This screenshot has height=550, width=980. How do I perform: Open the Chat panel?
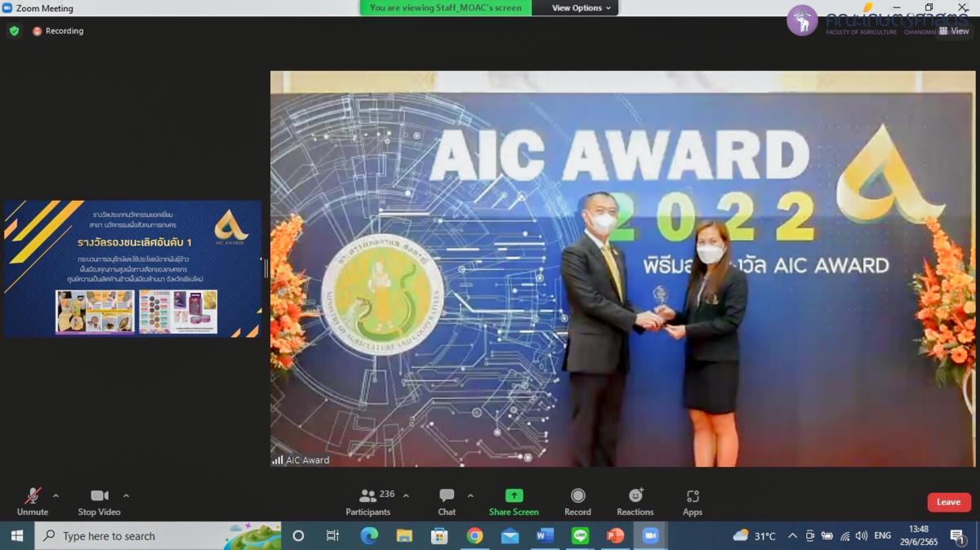(x=447, y=501)
